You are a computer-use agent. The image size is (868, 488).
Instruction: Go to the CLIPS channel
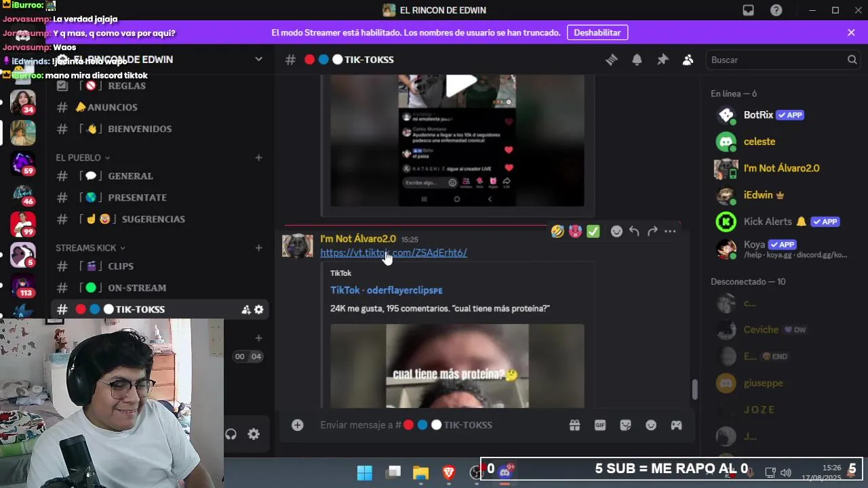[160, 266]
